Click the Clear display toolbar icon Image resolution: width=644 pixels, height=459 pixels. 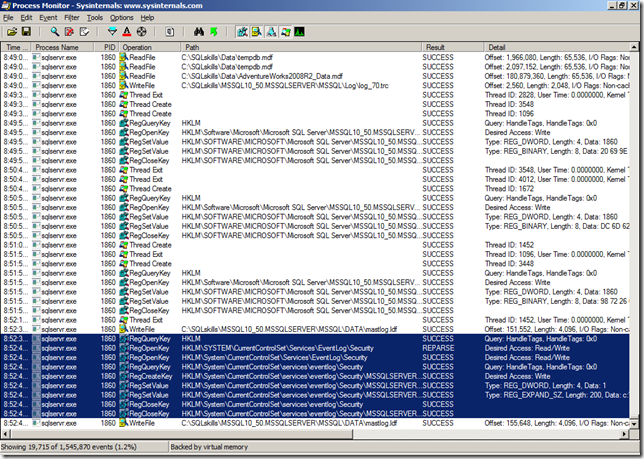[x=84, y=32]
